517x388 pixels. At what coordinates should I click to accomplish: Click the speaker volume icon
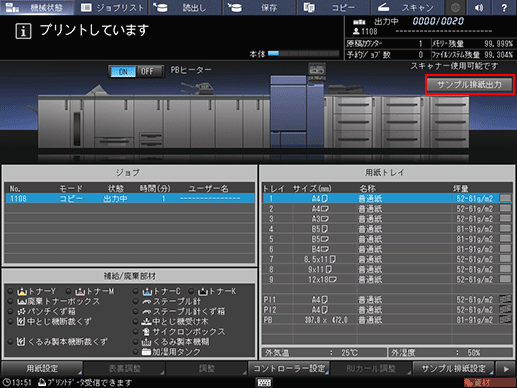coord(479,7)
